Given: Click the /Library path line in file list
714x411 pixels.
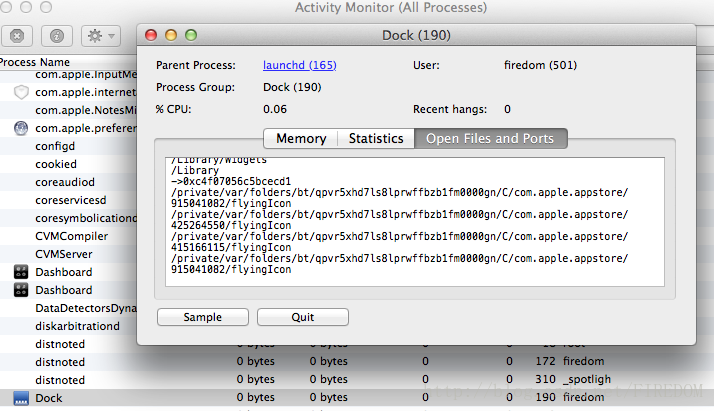Looking at the screenshot, I should [195, 171].
